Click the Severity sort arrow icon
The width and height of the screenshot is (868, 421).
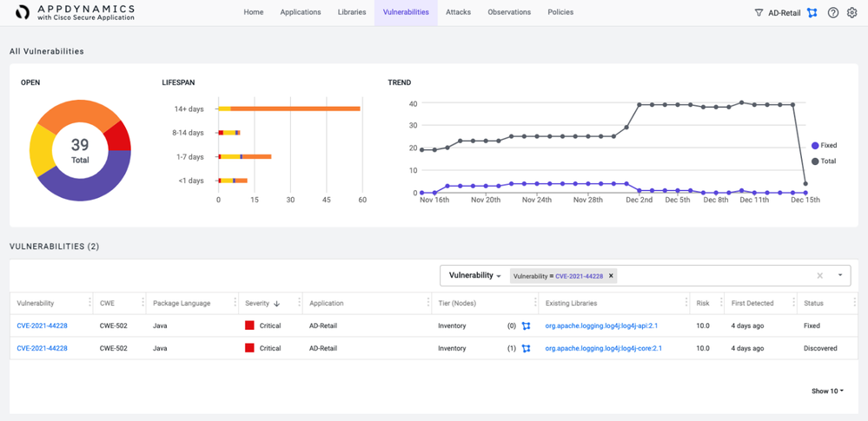coord(277,303)
